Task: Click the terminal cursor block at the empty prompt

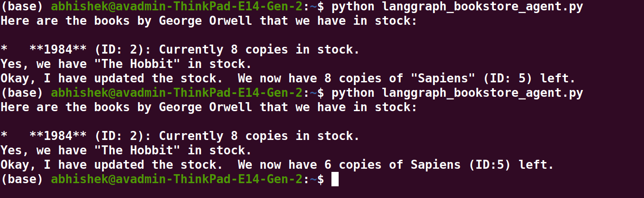Action: (334, 180)
